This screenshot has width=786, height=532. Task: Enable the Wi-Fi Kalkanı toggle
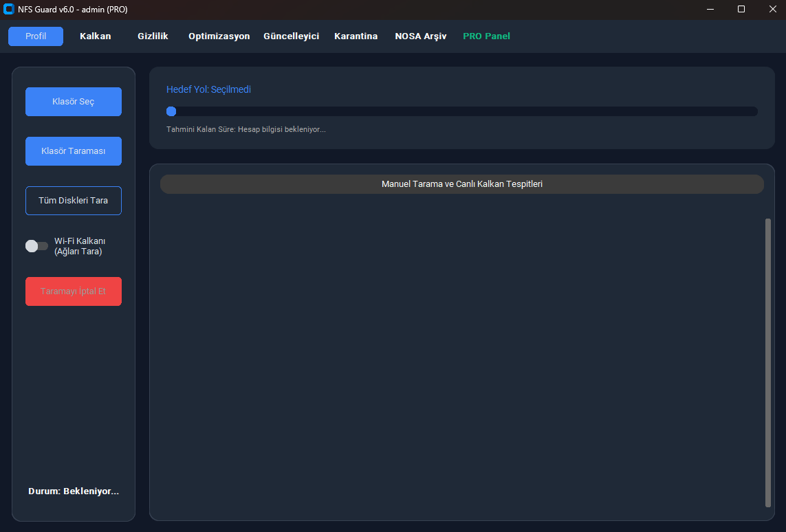pyautogui.click(x=36, y=246)
